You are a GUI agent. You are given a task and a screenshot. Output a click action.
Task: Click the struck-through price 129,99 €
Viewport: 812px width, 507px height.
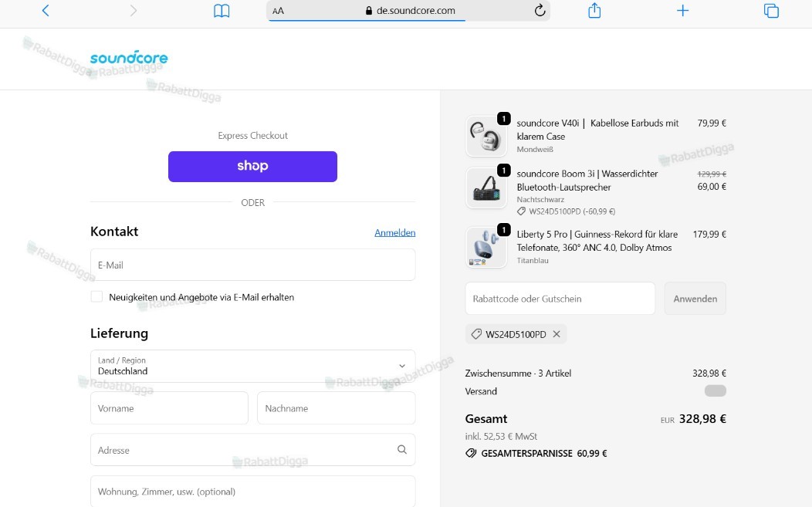pos(712,174)
